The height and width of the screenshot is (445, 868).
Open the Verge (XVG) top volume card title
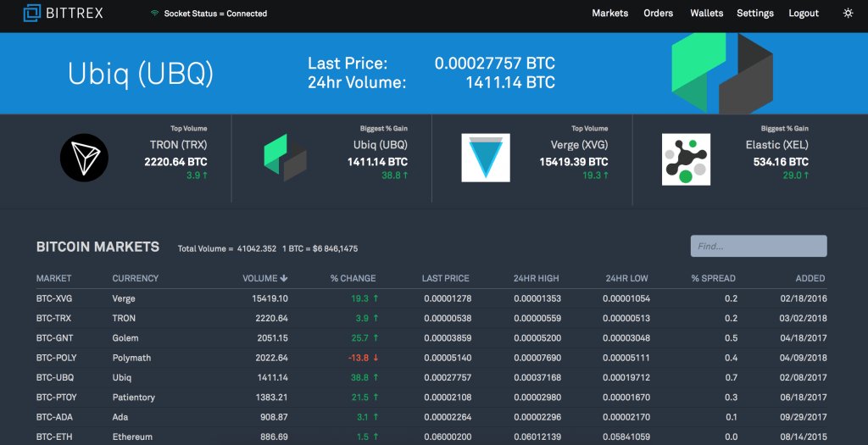coord(579,145)
